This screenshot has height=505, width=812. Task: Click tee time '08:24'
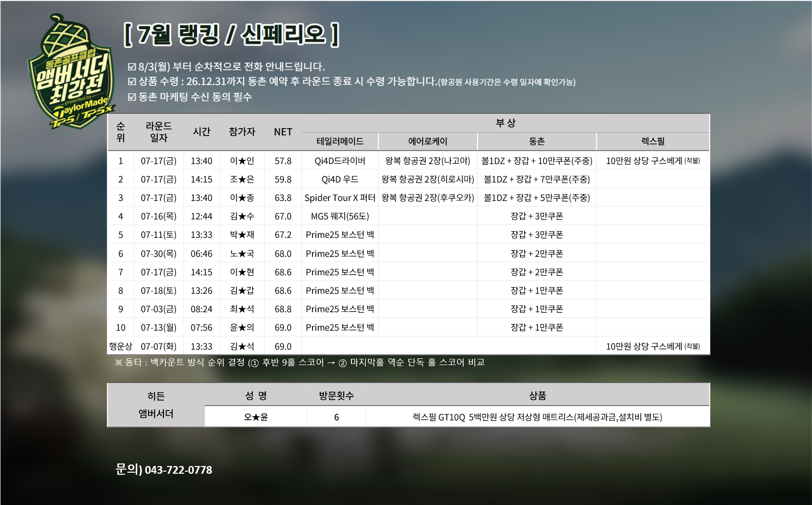(201, 309)
